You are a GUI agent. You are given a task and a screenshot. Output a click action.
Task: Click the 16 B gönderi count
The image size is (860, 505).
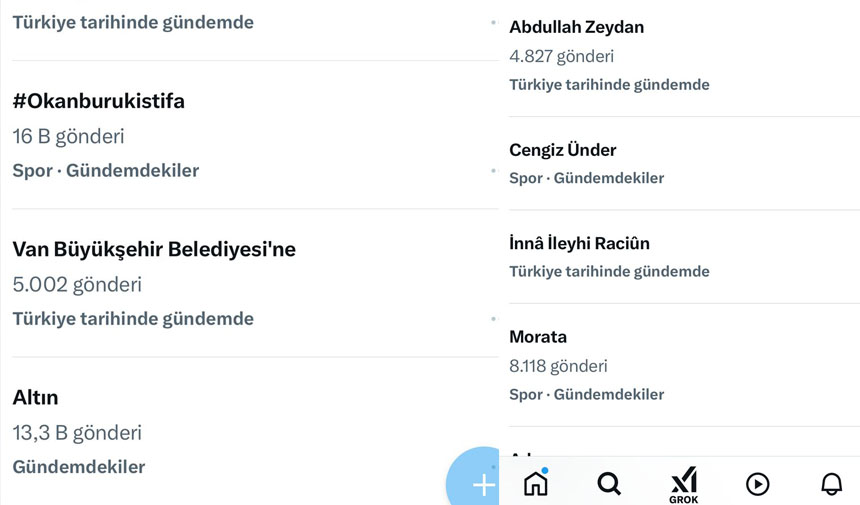(69, 136)
